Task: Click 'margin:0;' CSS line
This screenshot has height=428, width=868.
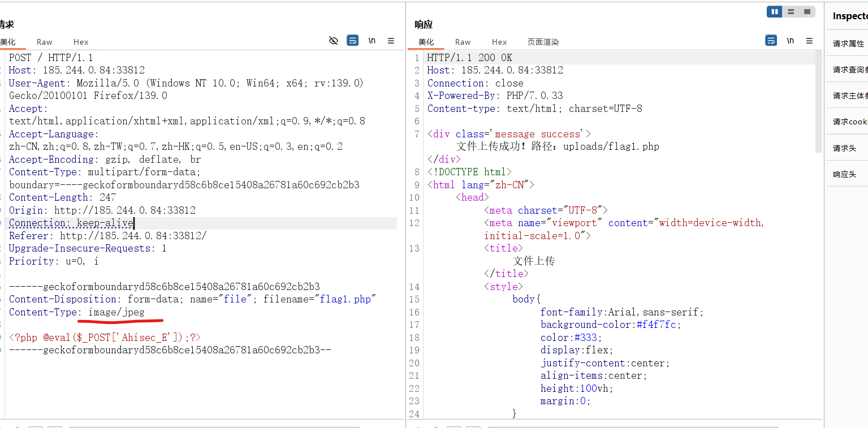Action: pyautogui.click(x=565, y=401)
